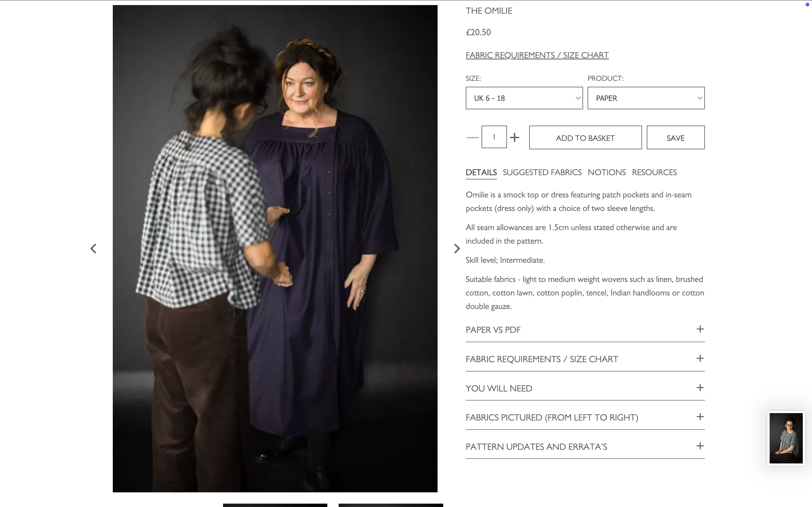Click the quantity input field
Viewport: 812px width, 507px height.
[494, 137]
